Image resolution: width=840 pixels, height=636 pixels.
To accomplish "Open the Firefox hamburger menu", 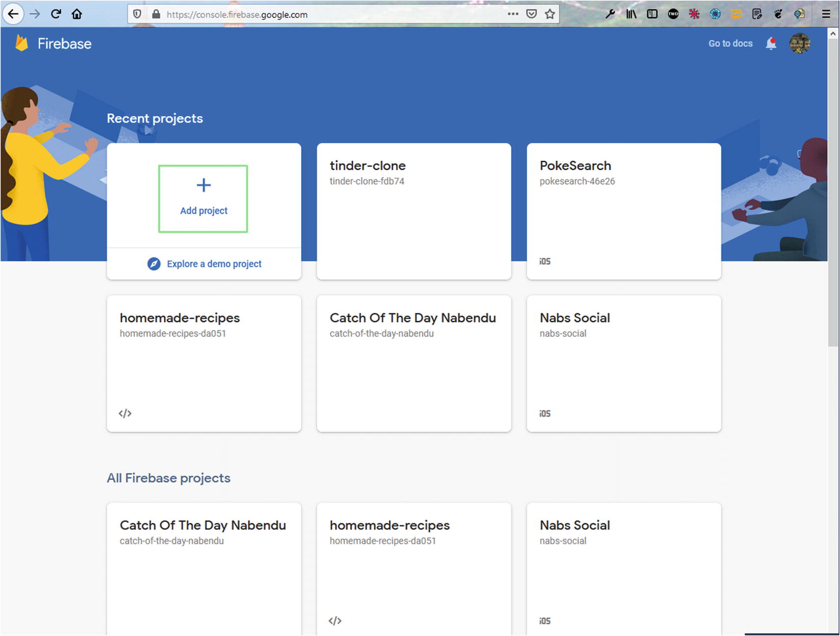I will click(826, 14).
